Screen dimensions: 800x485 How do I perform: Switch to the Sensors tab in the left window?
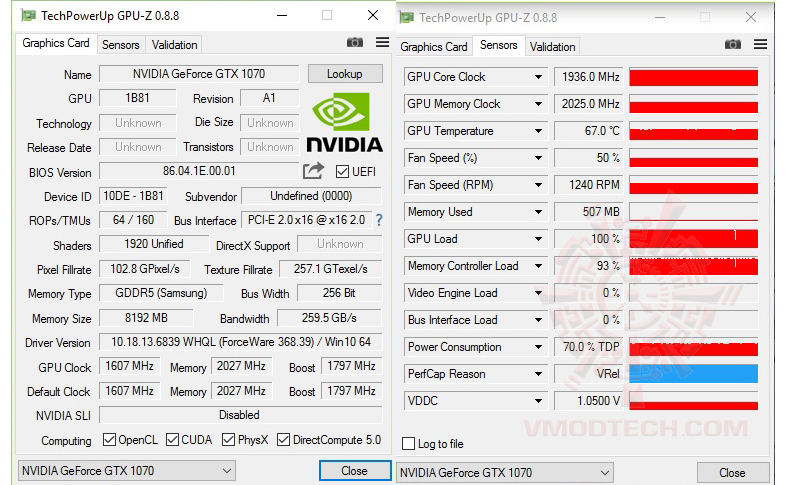120,45
